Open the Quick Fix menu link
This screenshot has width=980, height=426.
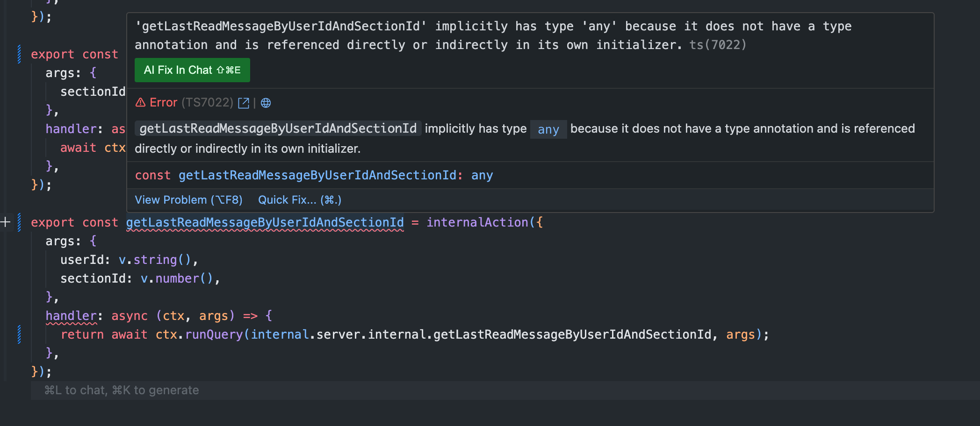[300, 200]
